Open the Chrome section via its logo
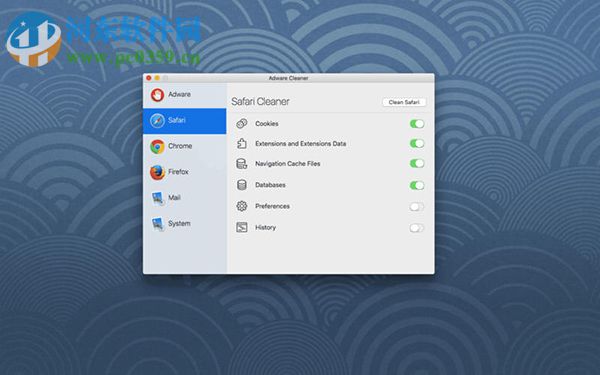The height and width of the screenshot is (375, 600). point(157,146)
